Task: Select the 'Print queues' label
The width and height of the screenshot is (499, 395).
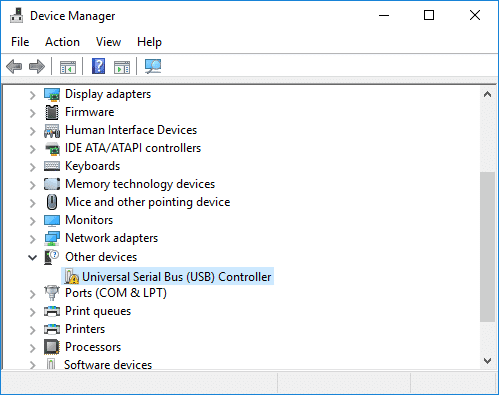Action: tap(98, 311)
